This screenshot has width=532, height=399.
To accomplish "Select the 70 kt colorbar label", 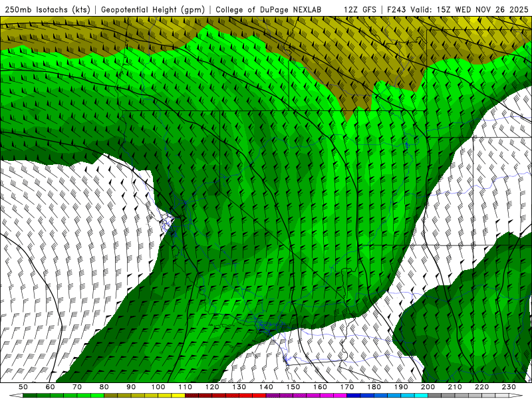I will coord(77,387).
